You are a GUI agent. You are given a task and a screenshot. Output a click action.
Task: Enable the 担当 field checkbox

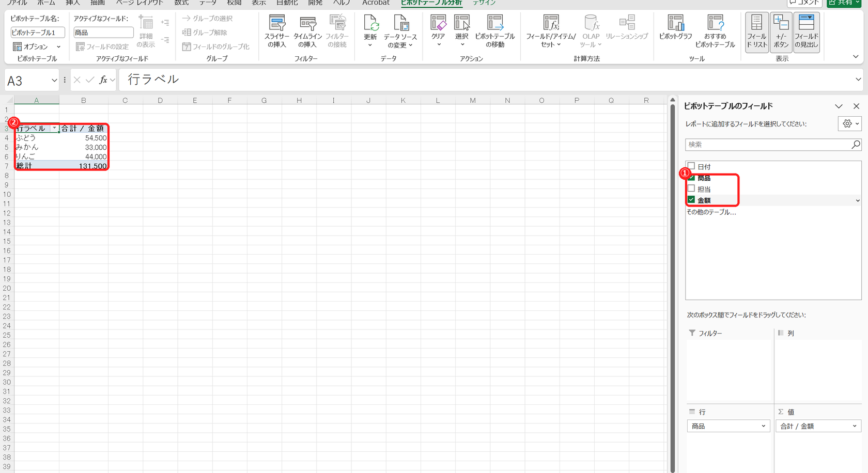pyautogui.click(x=691, y=188)
